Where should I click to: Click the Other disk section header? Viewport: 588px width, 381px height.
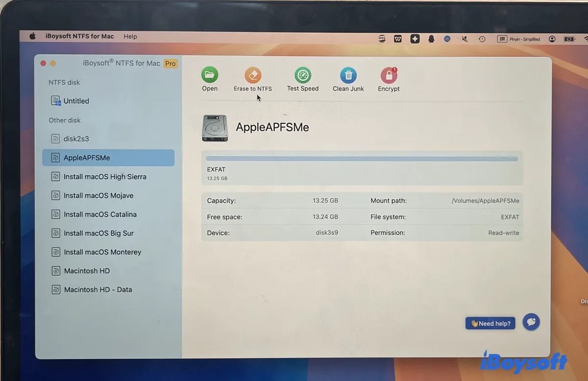click(x=65, y=120)
